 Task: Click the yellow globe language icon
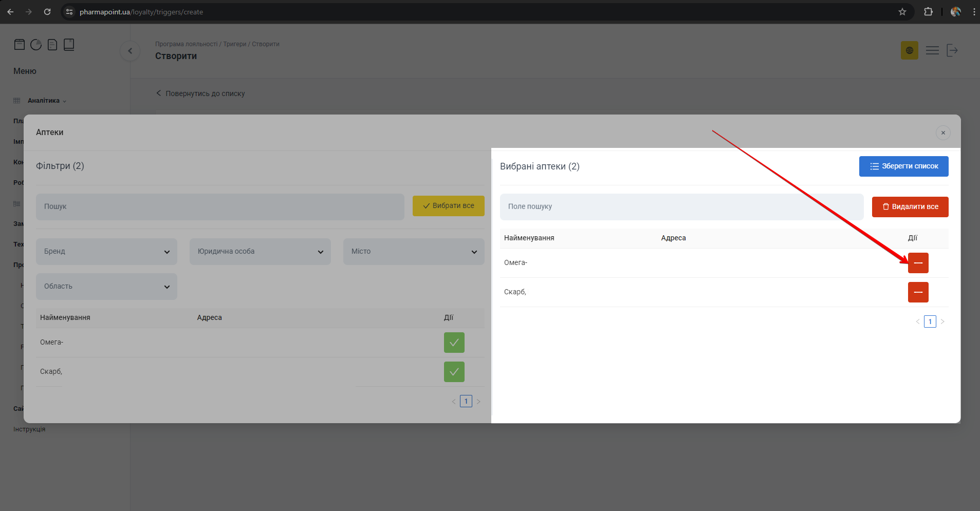coord(909,50)
